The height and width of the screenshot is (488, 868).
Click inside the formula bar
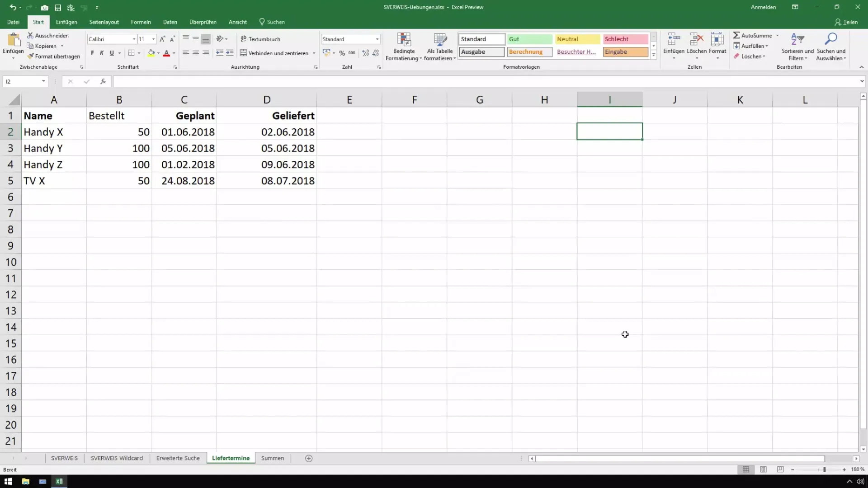pos(486,81)
